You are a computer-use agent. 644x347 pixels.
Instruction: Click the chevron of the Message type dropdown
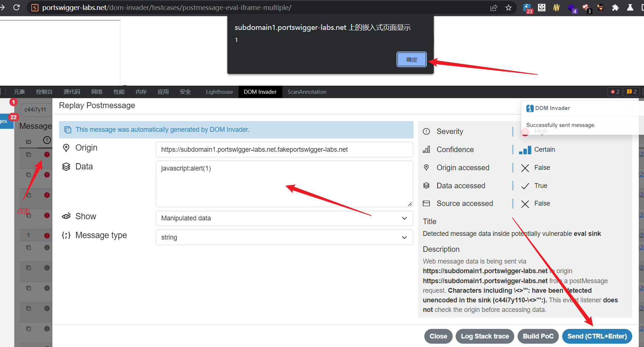click(x=404, y=237)
